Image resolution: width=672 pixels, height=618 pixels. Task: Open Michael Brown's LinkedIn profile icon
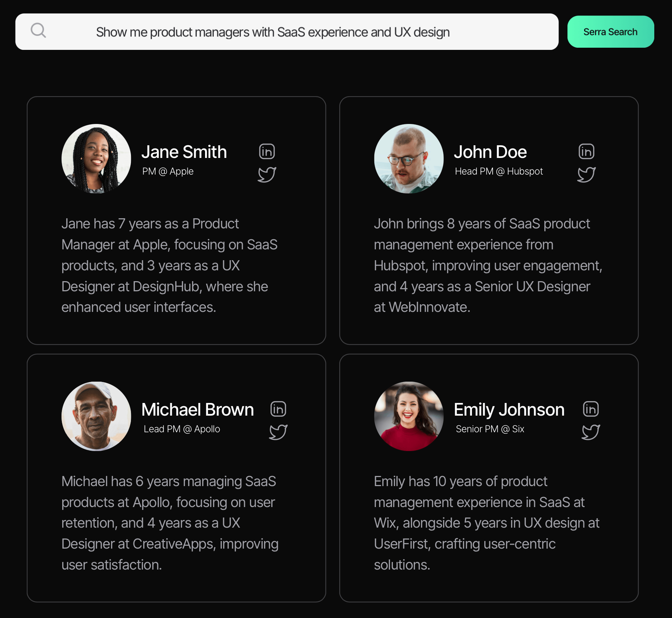pos(278,409)
